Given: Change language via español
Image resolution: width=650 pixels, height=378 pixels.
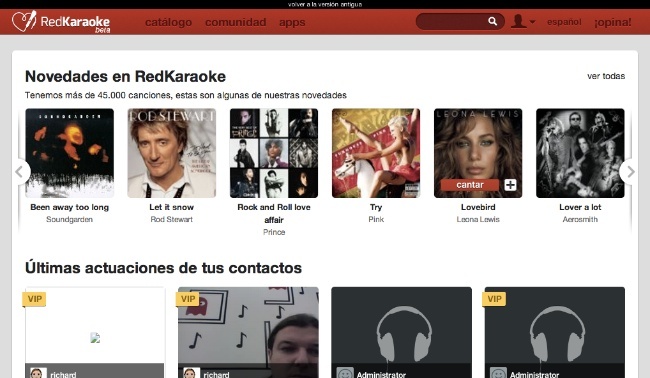Looking at the screenshot, I should coord(564,22).
